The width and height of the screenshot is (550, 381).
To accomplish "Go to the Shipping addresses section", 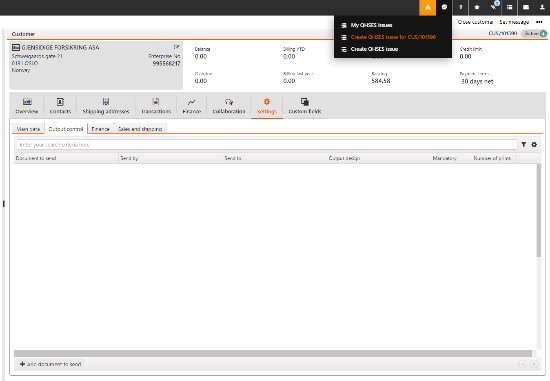I will (x=106, y=106).
